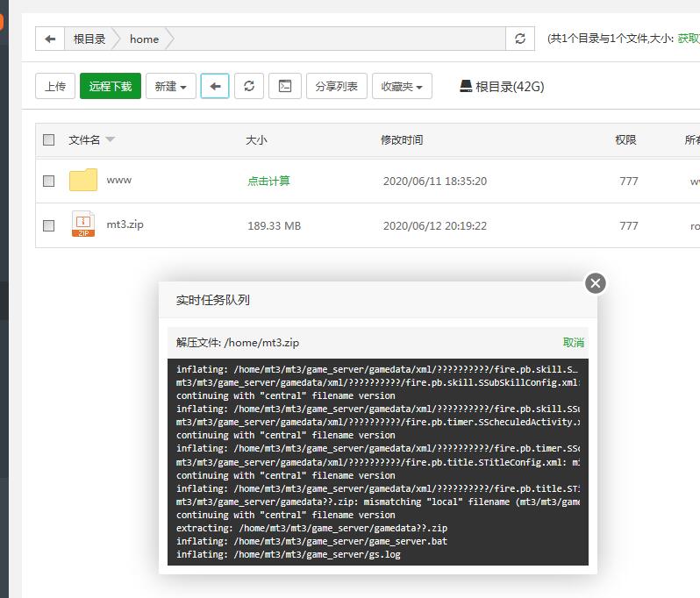Click the toolbar back arrow button
700x598 pixels.
[215, 86]
